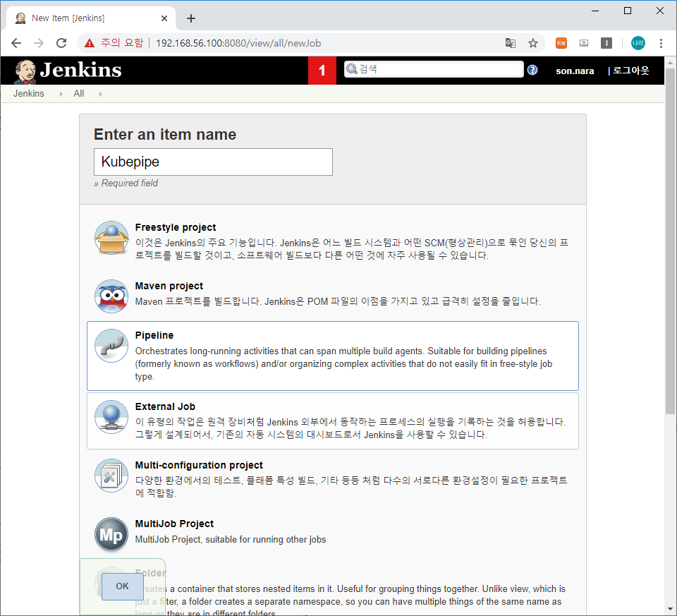Viewport: 677px width, 616px height.
Task: Close the New Item [Jenkins] tab
Action: [x=164, y=18]
